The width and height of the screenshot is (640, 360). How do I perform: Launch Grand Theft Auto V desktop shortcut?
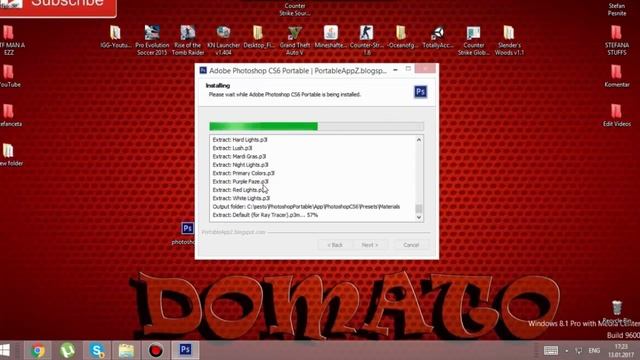tap(295, 40)
